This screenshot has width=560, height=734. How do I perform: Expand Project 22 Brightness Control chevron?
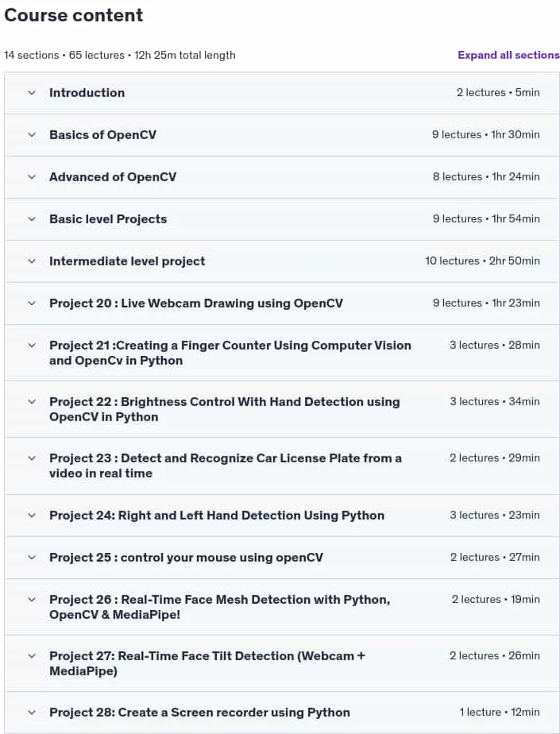point(32,402)
